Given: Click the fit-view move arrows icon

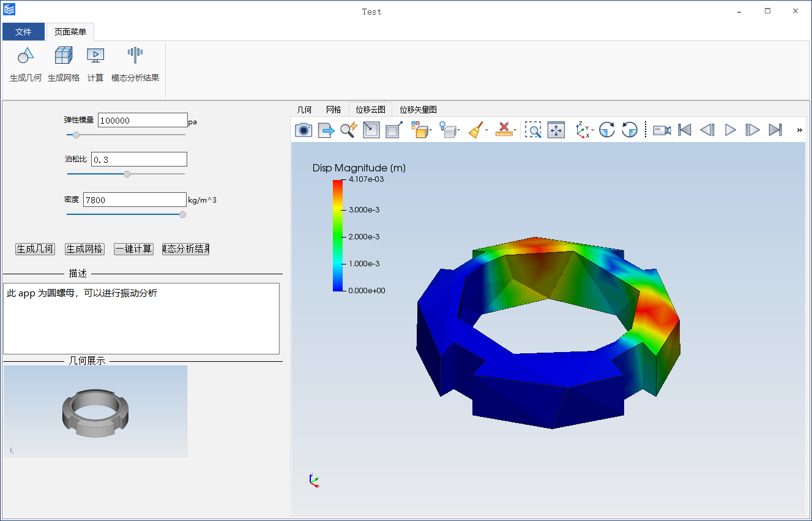Looking at the screenshot, I should point(556,130).
